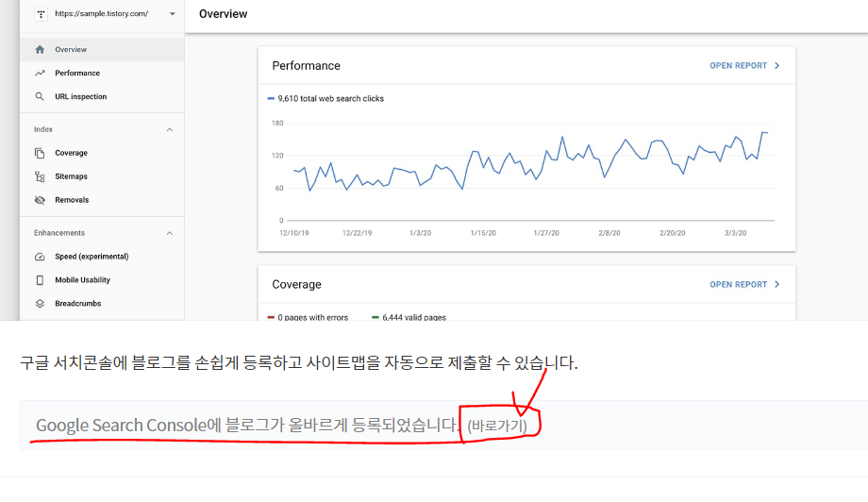Click the Coverage pages icon
Screen dimensions: 868x502
pyautogui.click(x=40, y=153)
